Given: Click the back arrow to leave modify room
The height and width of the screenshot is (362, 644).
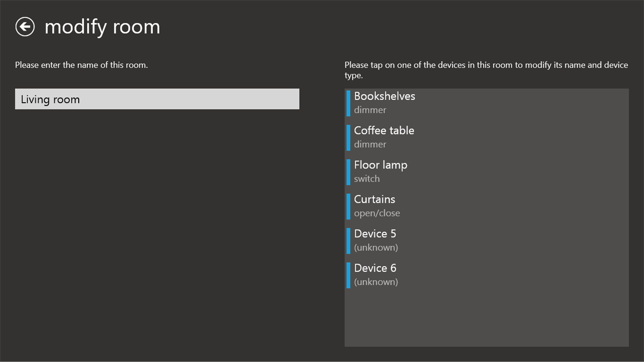Looking at the screenshot, I should click(x=25, y=26).
